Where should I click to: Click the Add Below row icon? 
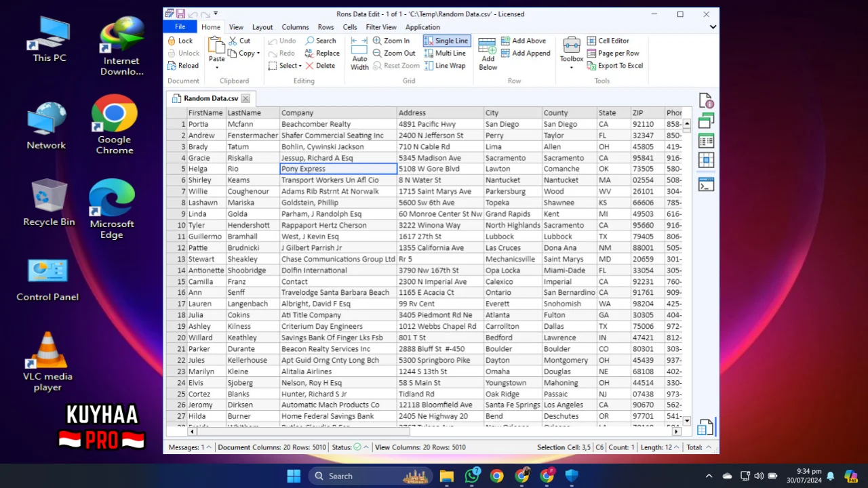click(488, 46)
